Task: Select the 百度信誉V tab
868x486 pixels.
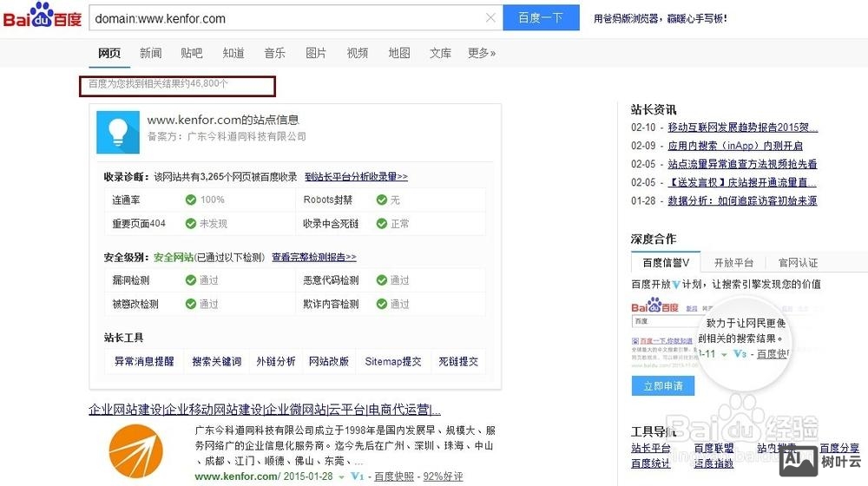Action: (666, 262)
